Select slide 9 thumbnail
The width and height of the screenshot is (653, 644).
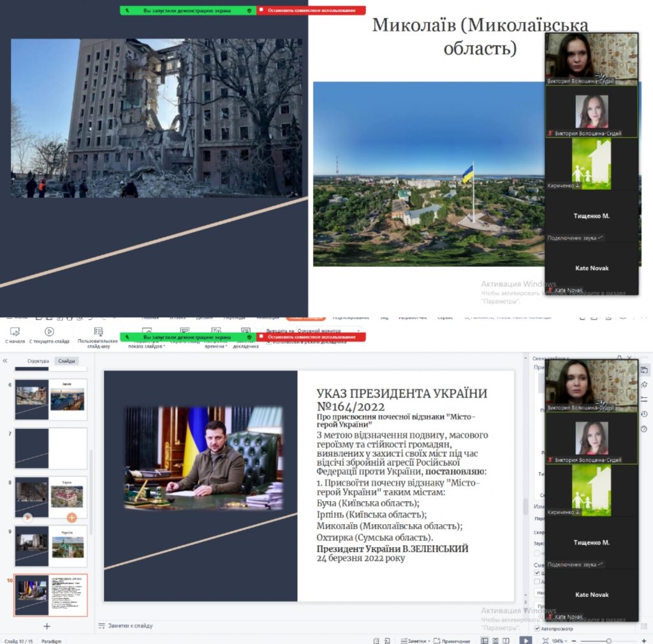coord(50,546)
